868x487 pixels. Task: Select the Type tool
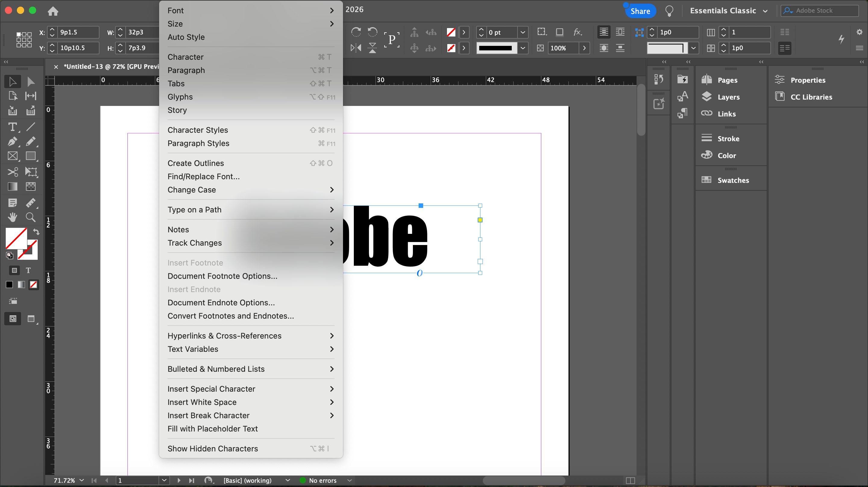click(x=12, y=127)
